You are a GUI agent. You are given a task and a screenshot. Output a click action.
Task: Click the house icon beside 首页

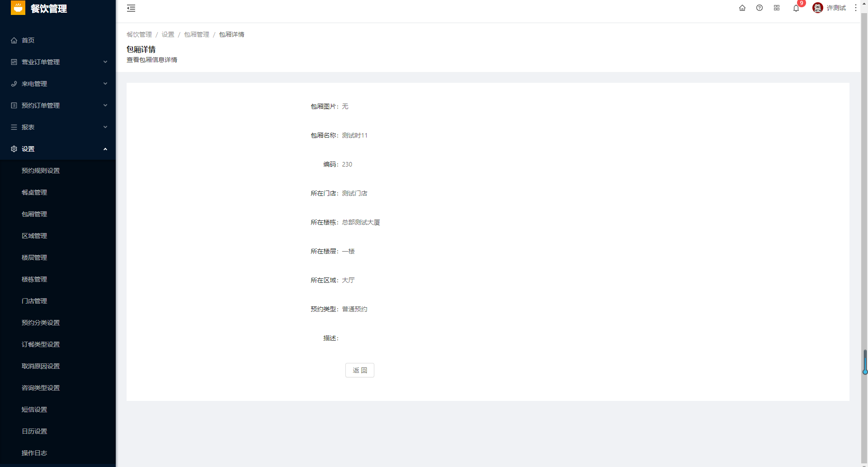[x=14, y=40]
